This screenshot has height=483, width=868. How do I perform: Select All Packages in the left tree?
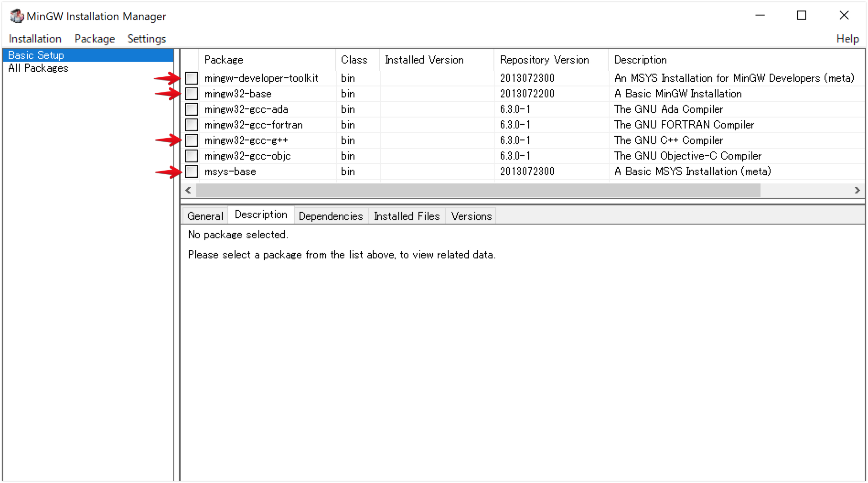38,68
